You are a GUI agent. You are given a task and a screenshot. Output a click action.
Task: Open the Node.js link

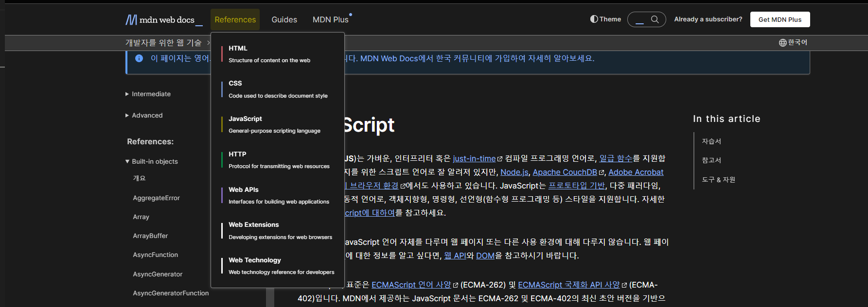pos(514,172)
